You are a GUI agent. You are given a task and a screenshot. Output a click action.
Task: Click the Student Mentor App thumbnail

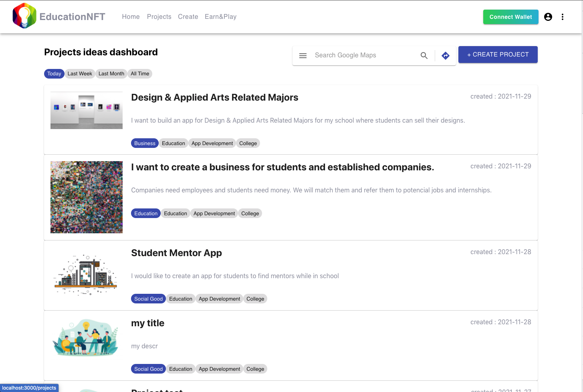point(87,275)
